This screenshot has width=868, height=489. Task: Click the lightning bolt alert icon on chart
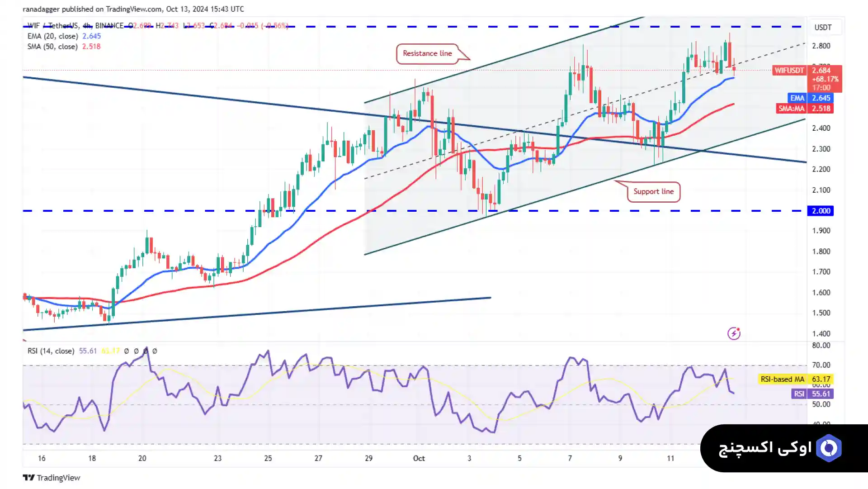coord(734,334)
